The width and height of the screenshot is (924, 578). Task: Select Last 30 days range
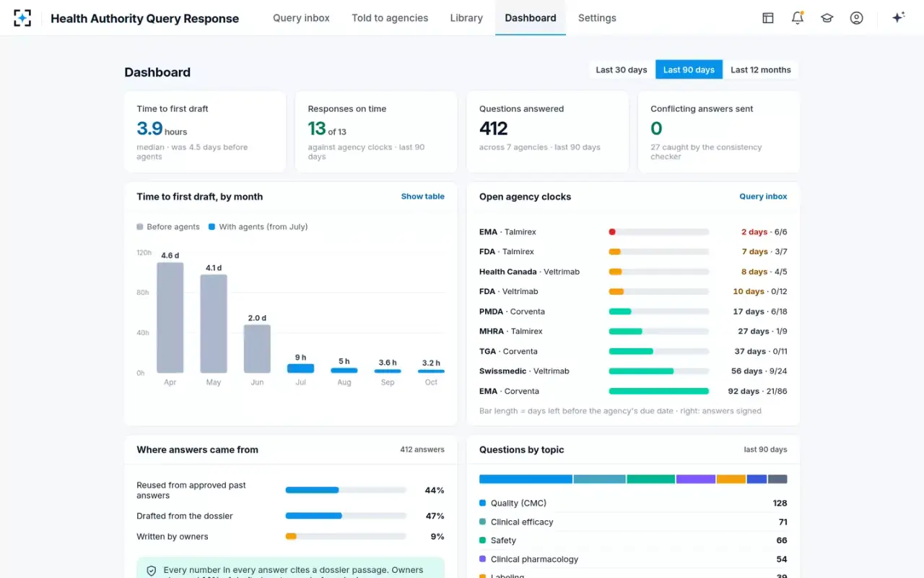click(x=622, y=70)
